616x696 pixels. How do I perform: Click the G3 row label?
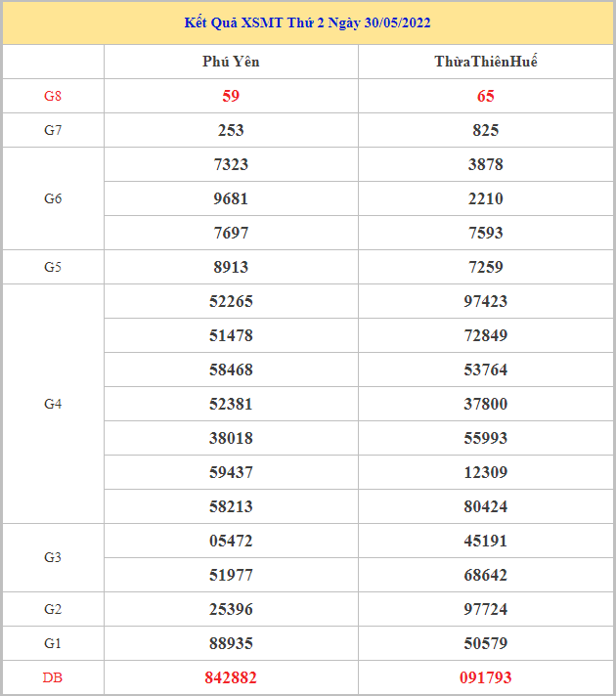coord(53,557)
